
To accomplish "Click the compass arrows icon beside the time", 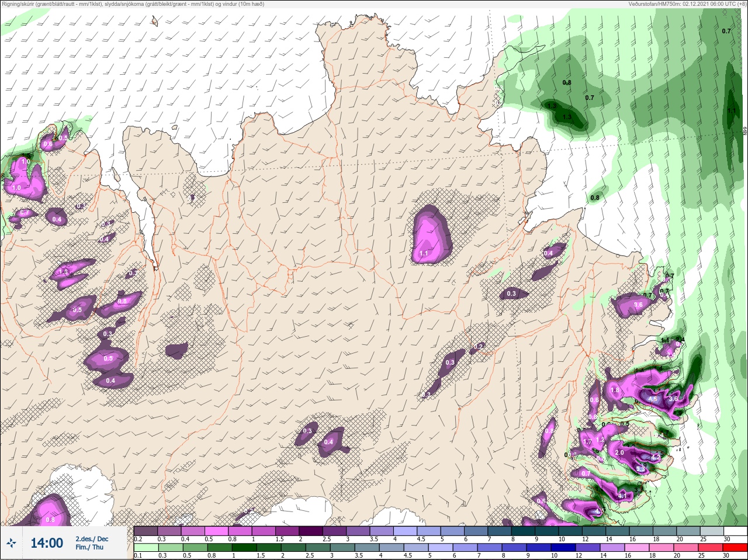I will pyautogui.click(x=11, y=543).
